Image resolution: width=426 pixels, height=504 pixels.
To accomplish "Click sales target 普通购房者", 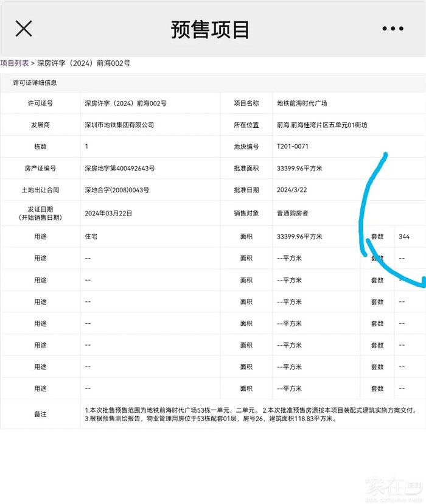I will (292, 214).
